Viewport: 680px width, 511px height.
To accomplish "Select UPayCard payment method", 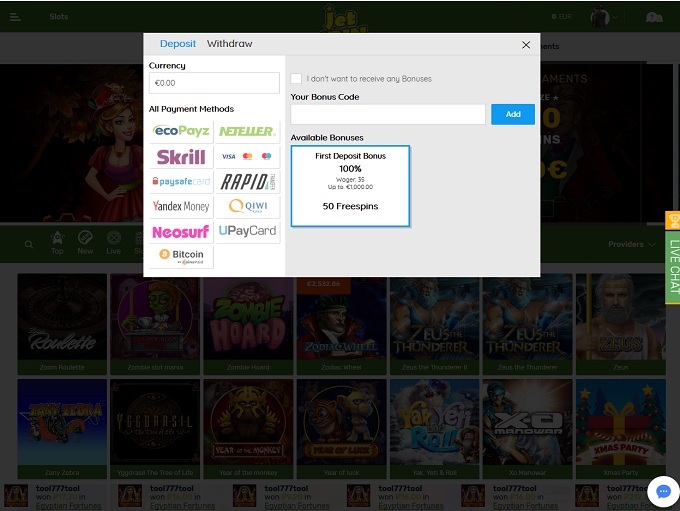I will point(247,231).
